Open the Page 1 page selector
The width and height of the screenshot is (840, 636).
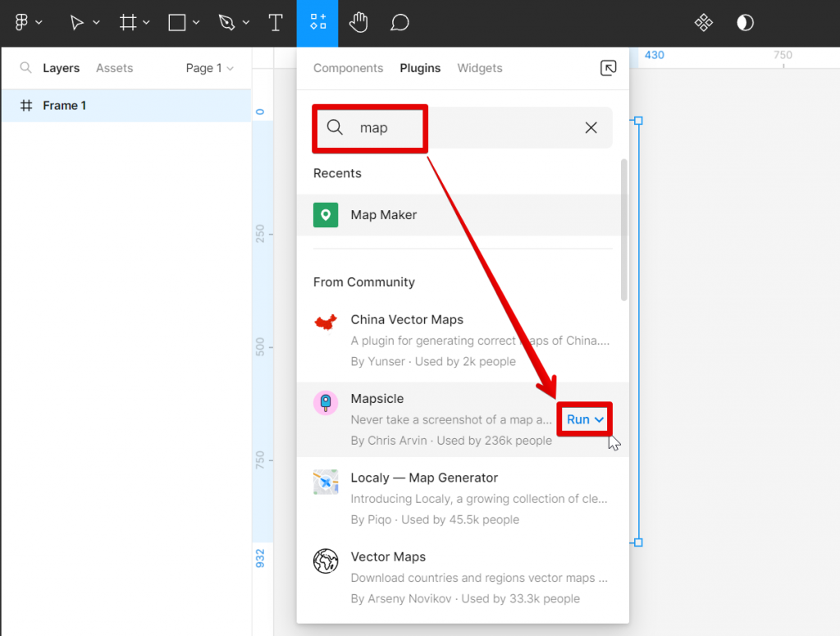(x=209, y=68)
